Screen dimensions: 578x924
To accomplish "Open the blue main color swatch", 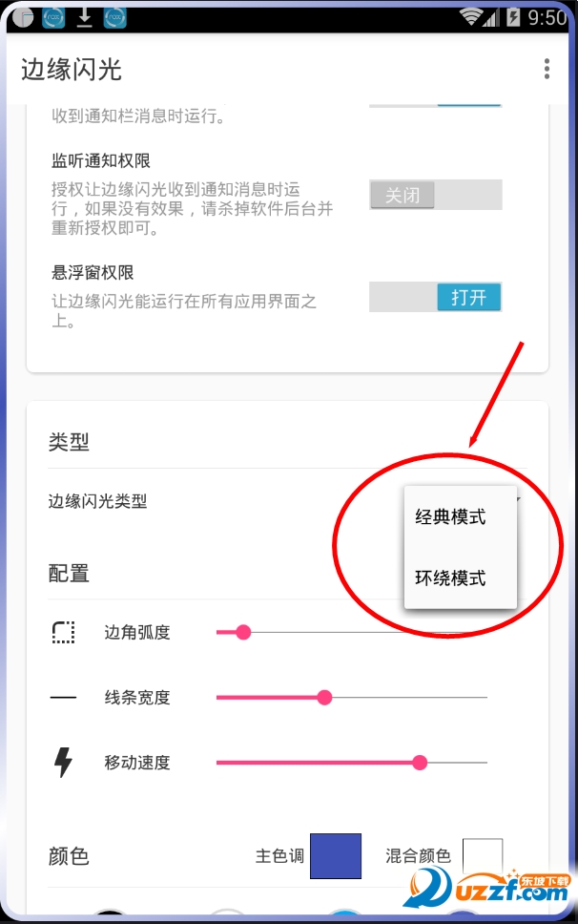I will pyautogui.click(x=336, y=855).
